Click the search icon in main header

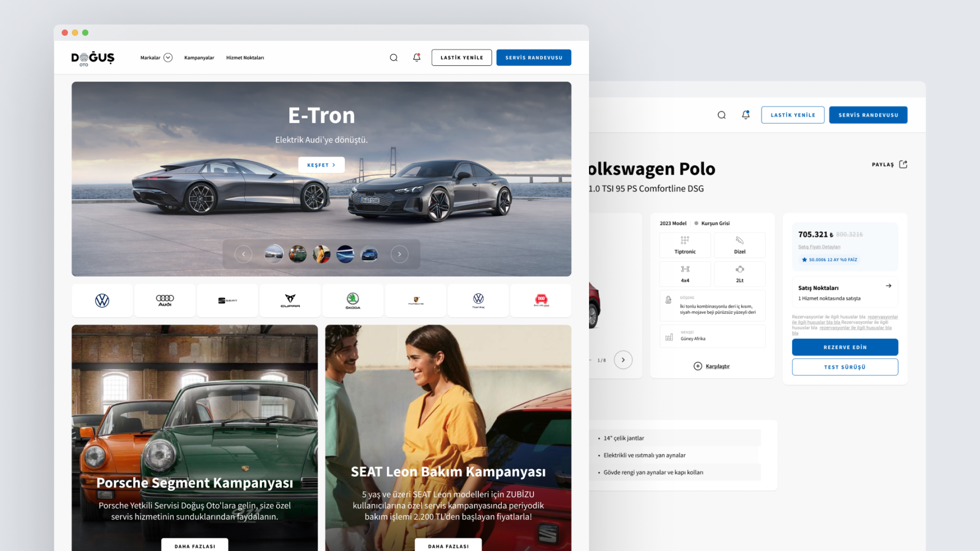393,57
